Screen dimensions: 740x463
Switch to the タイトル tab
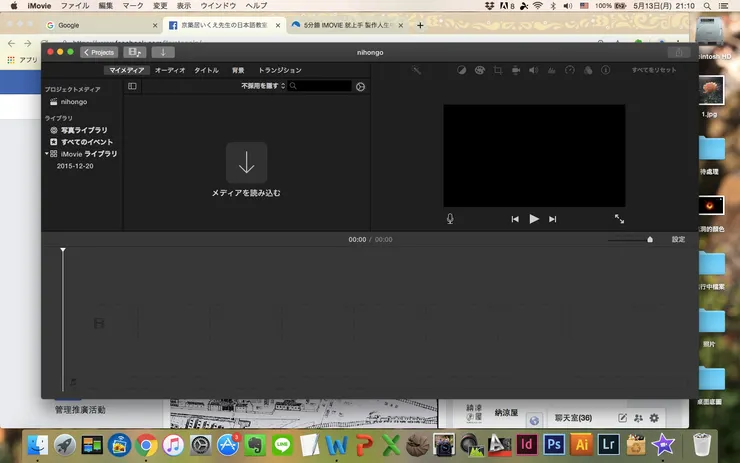coord(206,70)
